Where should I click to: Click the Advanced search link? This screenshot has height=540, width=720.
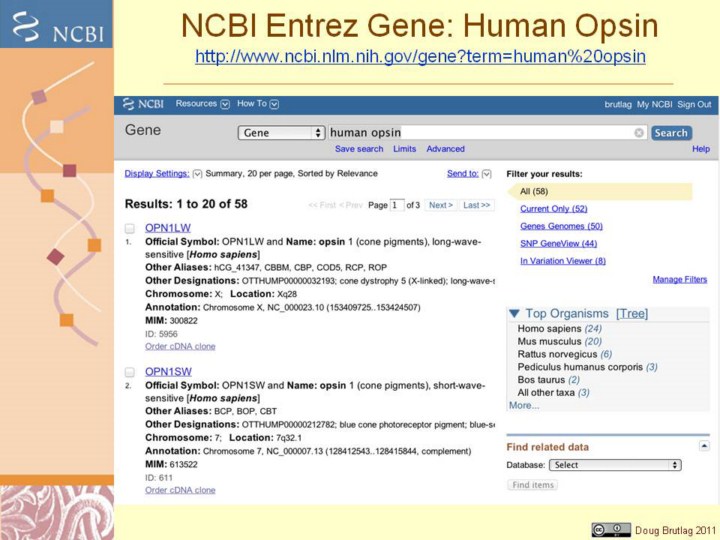(x=445, y=149)
